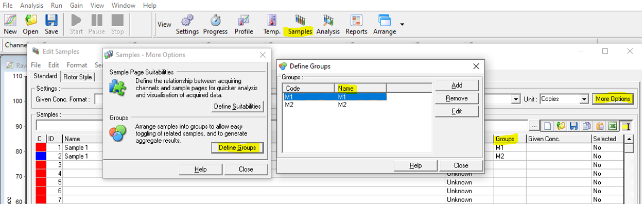Screen dimensions: 644x204
Task: Start the run with the Start button
Action: [x=76, y=24]
